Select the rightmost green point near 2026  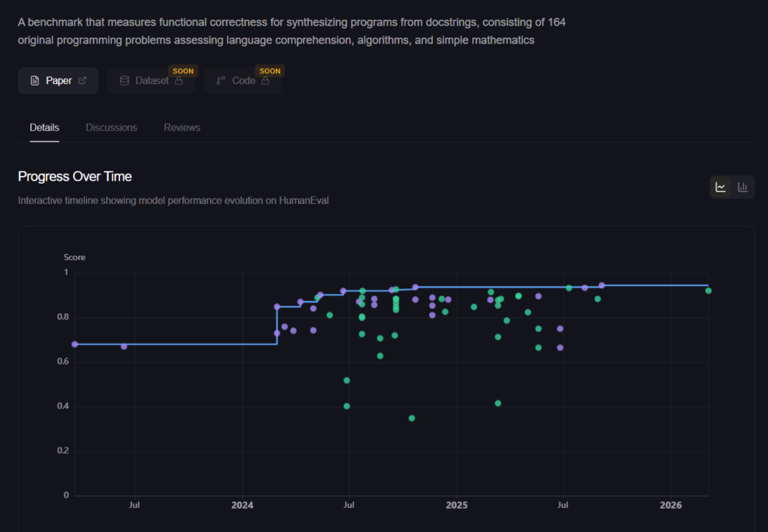click(x=708, y=291)
